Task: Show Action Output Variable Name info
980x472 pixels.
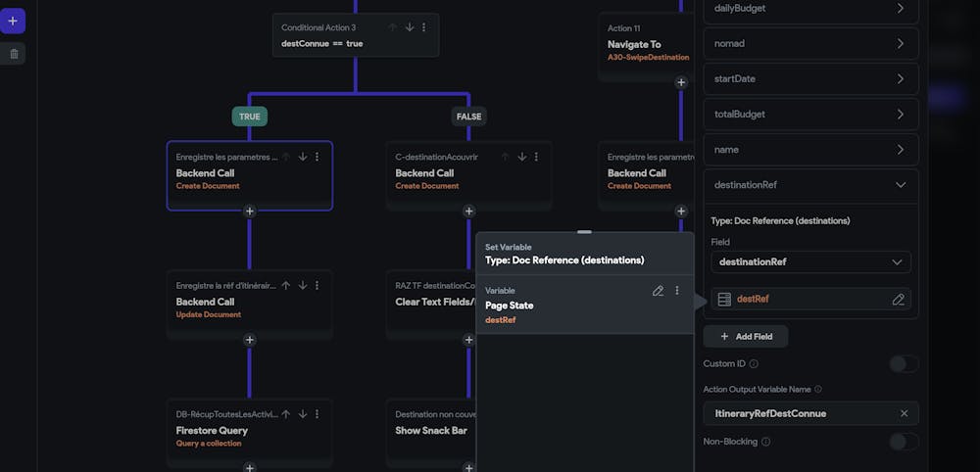Action: [818, 389]
